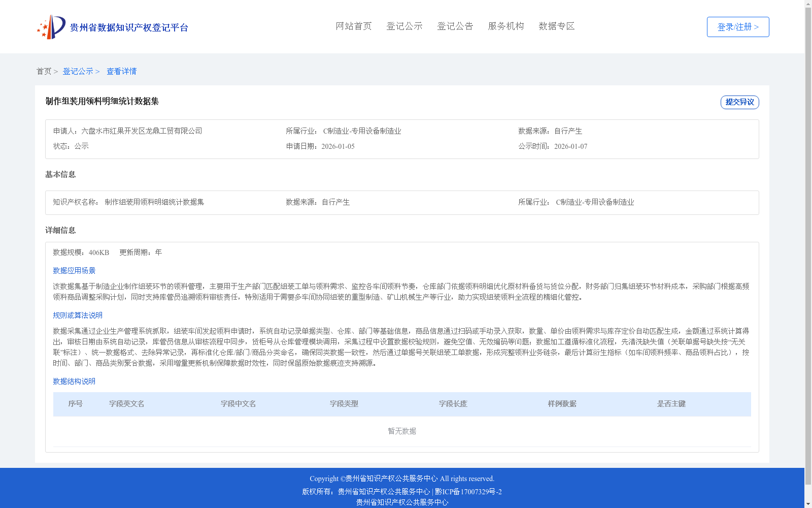The height and width of the screenshot is (508, 812).
Task: Click the 登录/注册 button
Action: click(738, 27)
